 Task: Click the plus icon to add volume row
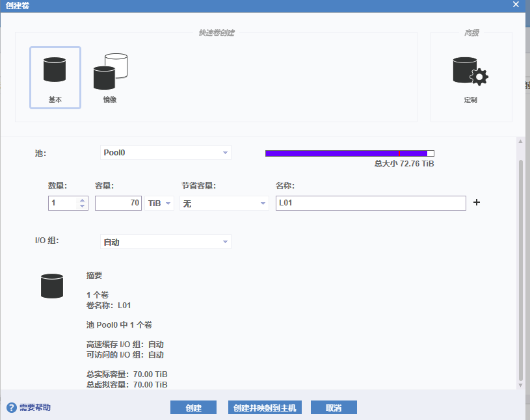click(x=477, y=203)
